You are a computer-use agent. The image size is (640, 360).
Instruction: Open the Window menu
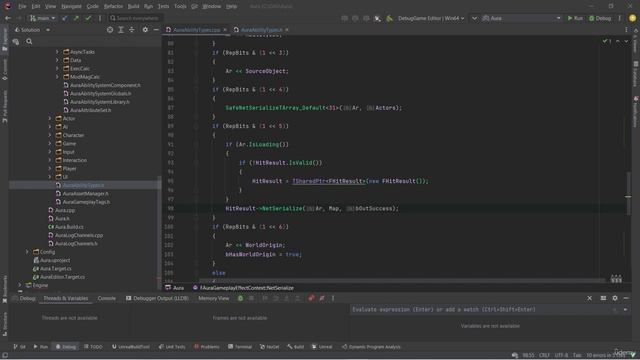211,7
